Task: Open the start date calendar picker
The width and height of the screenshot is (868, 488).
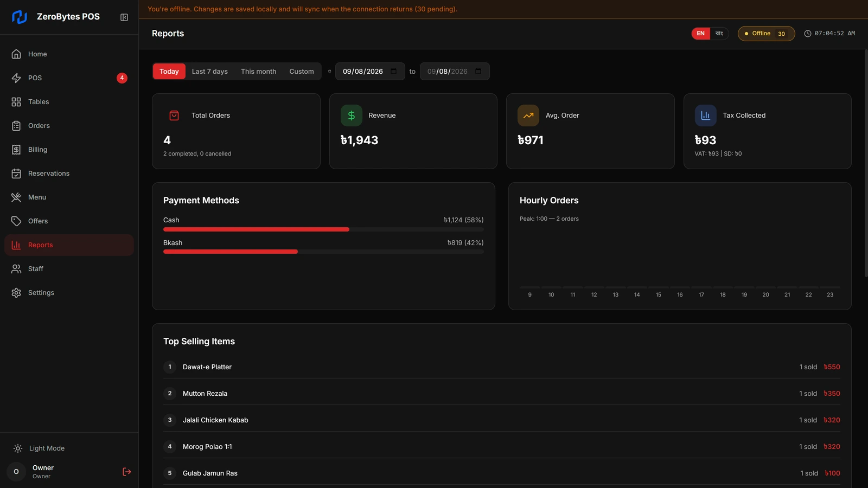Action: [x=394, y=72]
